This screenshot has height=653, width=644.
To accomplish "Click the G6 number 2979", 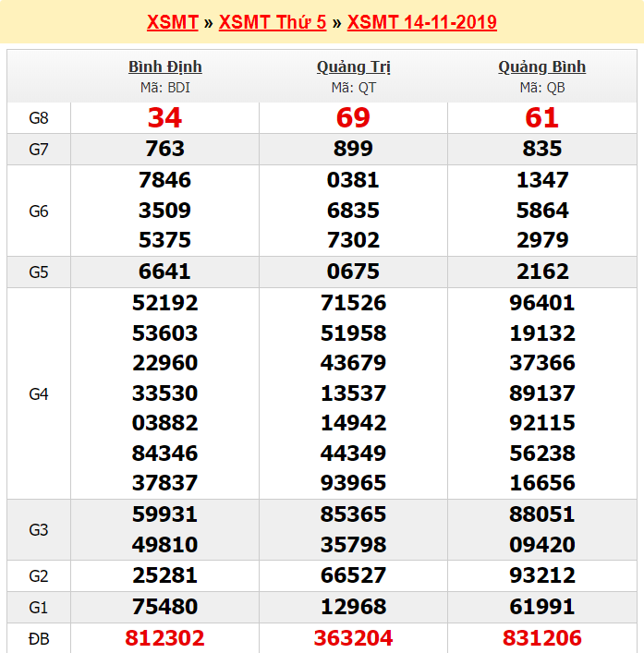I will [x=542, y=240].
